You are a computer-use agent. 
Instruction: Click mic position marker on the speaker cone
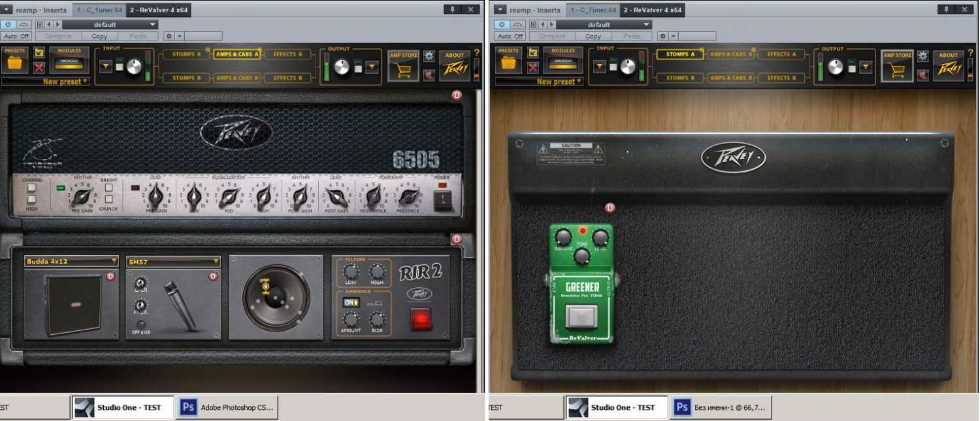pyautogui.click(x=265, y=285)
